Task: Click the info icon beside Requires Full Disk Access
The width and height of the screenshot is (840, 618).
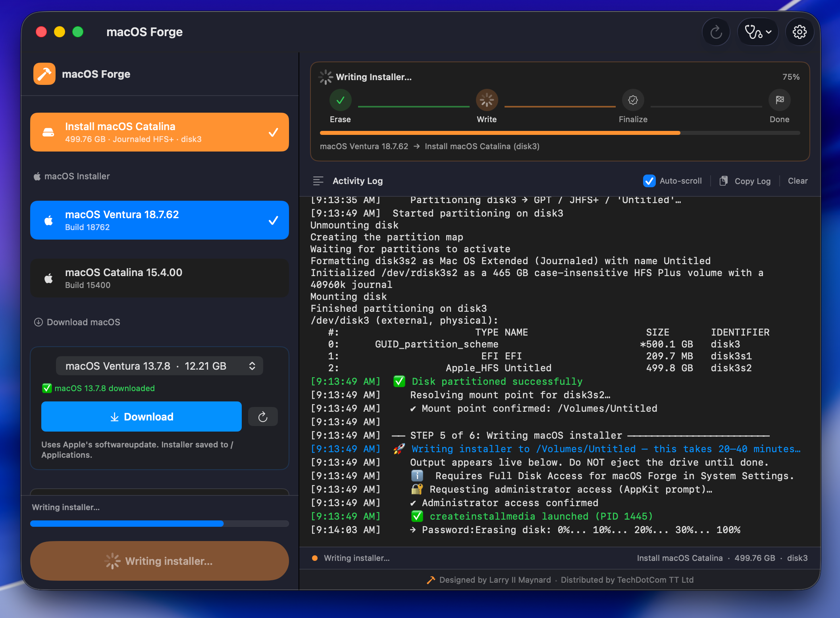Action: (417, 476)
